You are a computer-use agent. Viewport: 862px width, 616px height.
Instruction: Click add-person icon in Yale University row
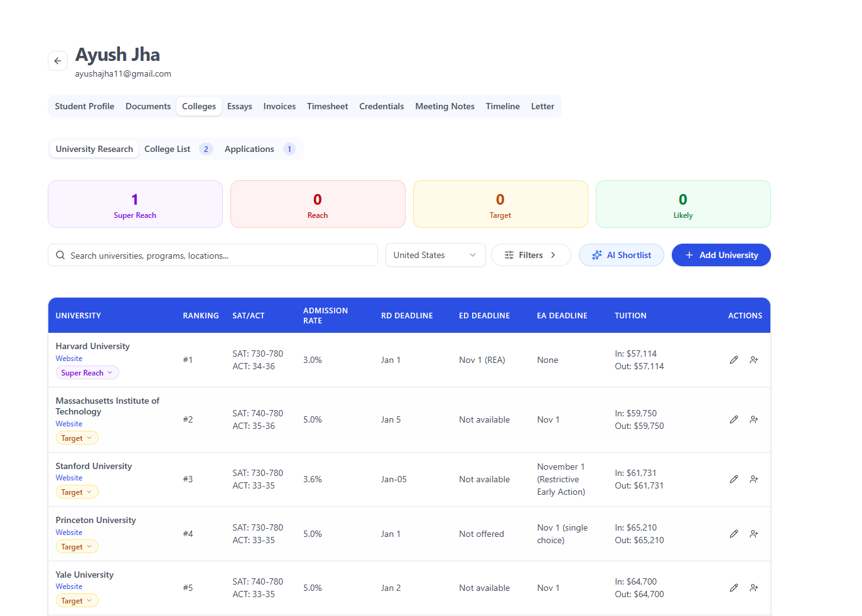point(754,588)
